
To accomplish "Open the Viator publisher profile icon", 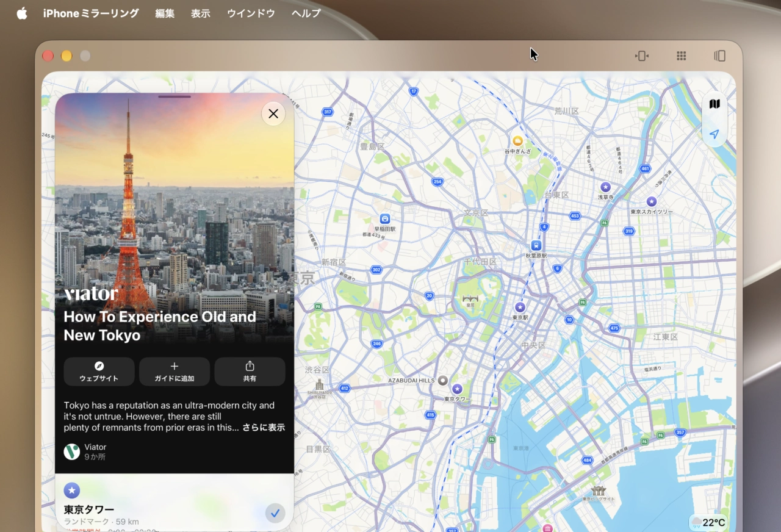I will coord(72,451).
